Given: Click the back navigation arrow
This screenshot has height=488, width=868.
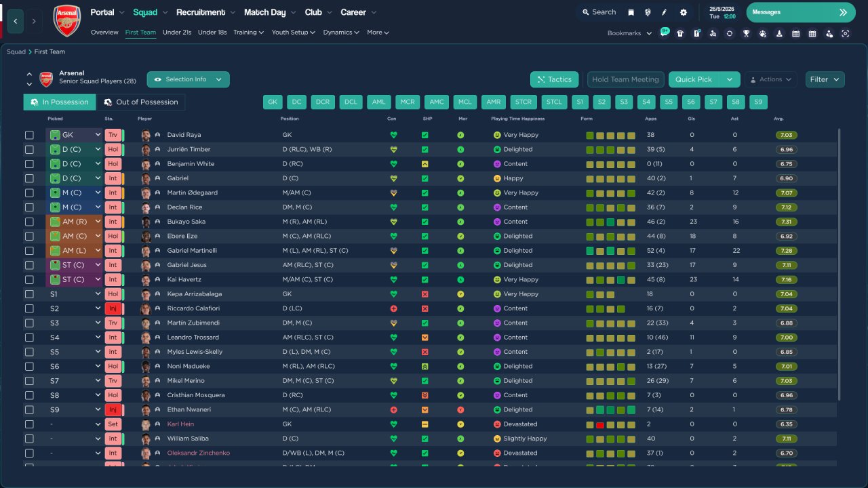Looking at the screenshot, I should (15, 21).
